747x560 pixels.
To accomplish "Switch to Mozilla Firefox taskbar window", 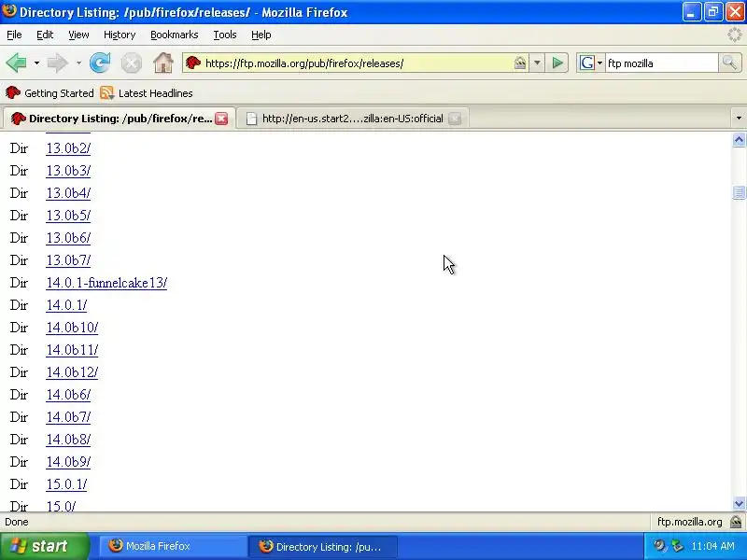I will (x=173, y=546).
